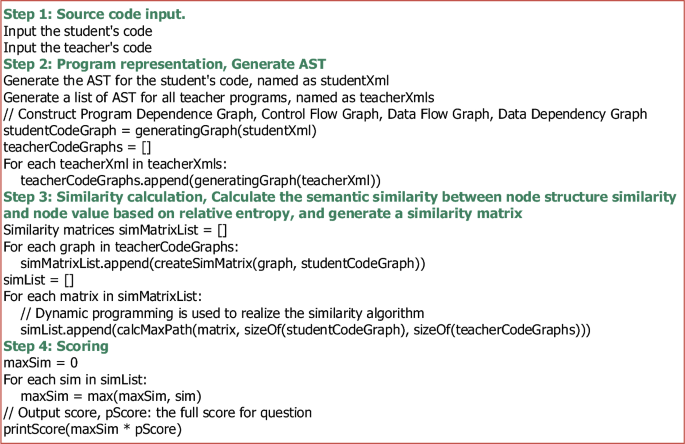This screenshot has width=685, height=444.
Task: Click the comment about Program Dependence Graph
Action: point(325,114)
